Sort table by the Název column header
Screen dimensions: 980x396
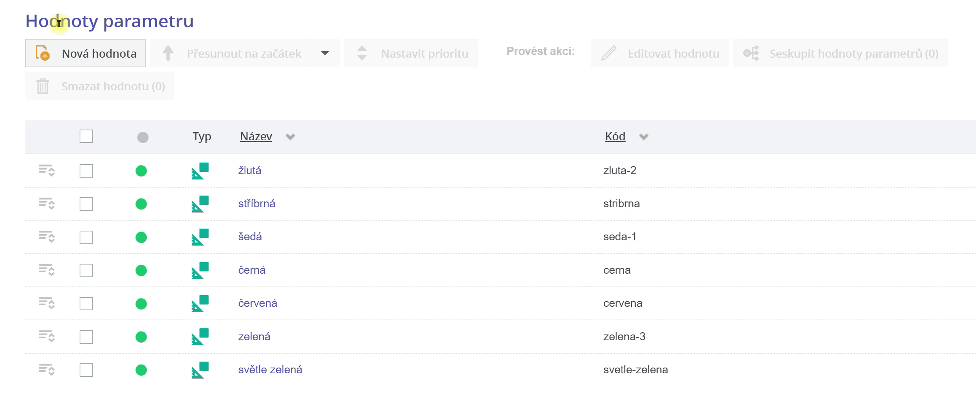(x=256, y=136)
